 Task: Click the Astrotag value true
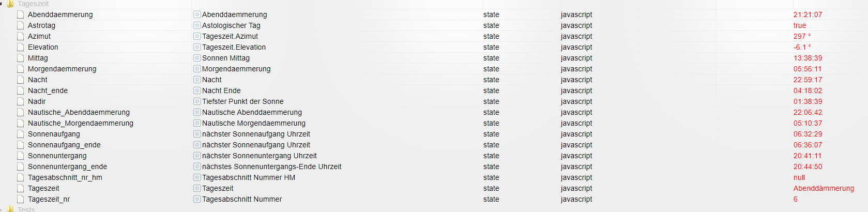(799, 25)
